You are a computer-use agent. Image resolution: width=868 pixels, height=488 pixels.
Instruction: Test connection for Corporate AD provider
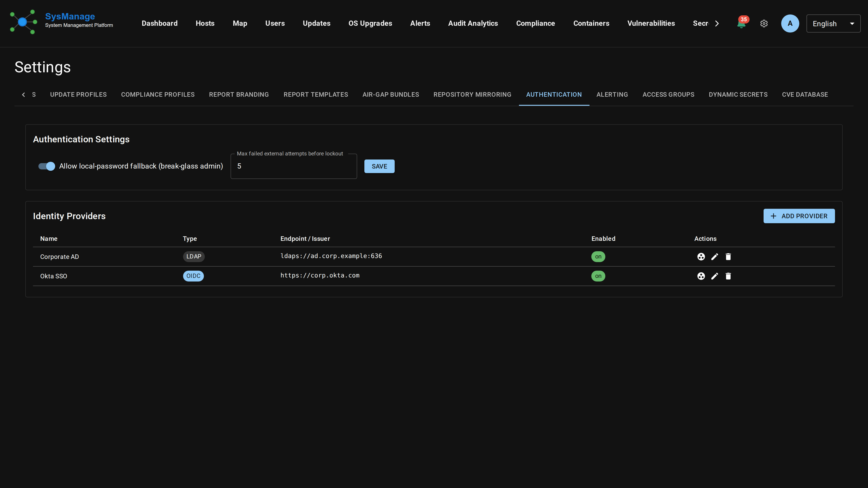point(701,257)
